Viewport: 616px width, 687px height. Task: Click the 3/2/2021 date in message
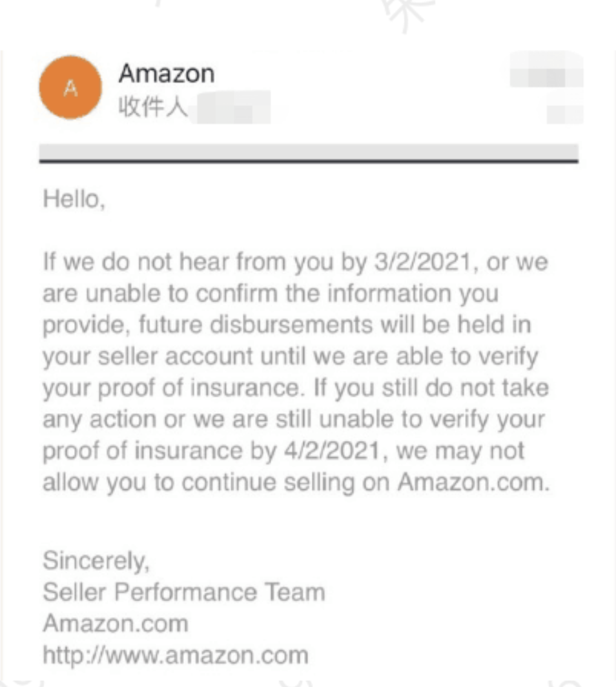(x=422, y=261)
